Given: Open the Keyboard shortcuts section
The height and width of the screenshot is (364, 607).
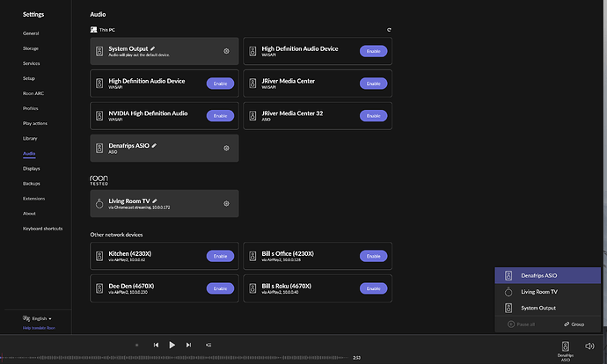Looking at the screenshot, I should (42, 229).
